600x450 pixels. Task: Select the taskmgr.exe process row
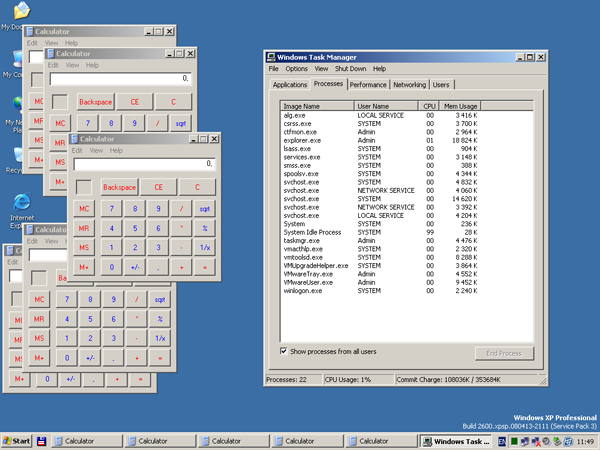coord(381,241)
